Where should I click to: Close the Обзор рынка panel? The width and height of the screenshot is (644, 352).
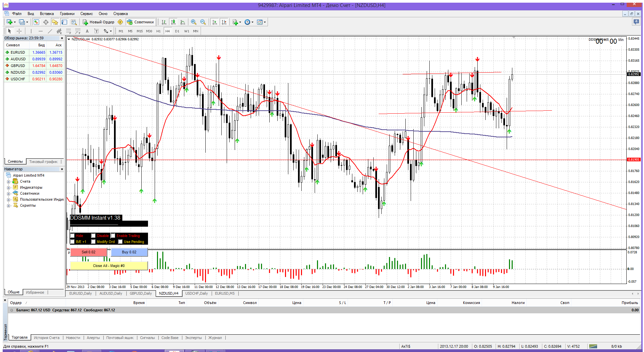tap(62, 38)
